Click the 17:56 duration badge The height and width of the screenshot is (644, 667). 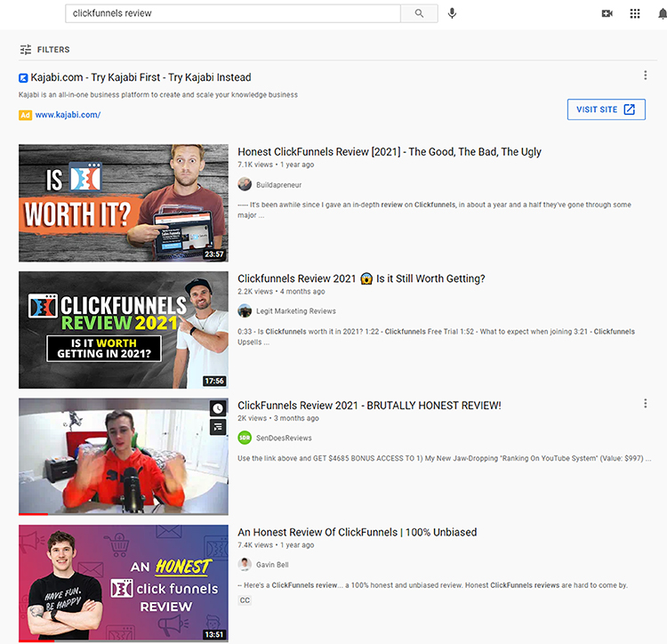click(214, 381)
